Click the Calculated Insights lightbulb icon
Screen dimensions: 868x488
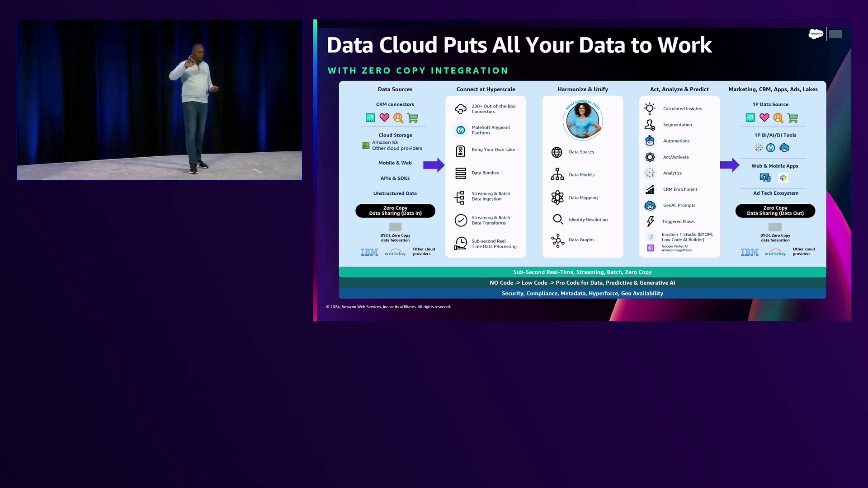coord(650,108)
